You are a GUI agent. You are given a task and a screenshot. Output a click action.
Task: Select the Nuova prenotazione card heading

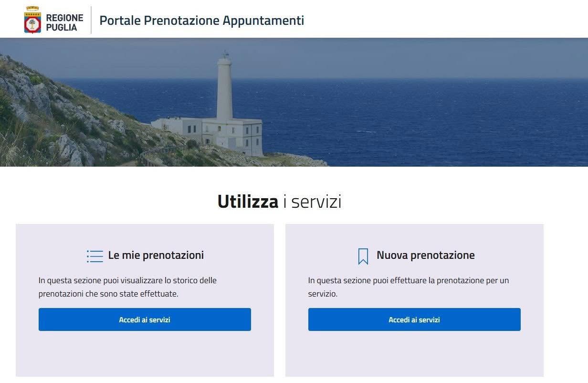(425, 255)
